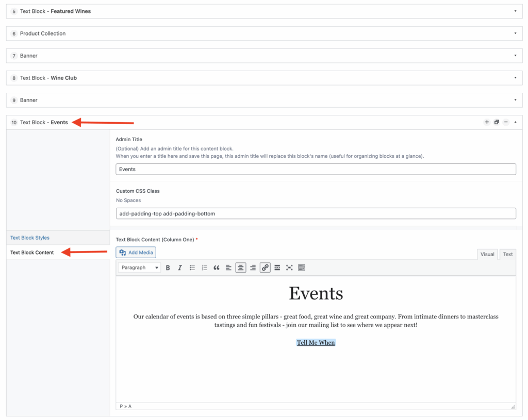Expand the toolbar with the kitchen sink icon
The height and width of the screenshot is (420, 528).
(302, 267)
